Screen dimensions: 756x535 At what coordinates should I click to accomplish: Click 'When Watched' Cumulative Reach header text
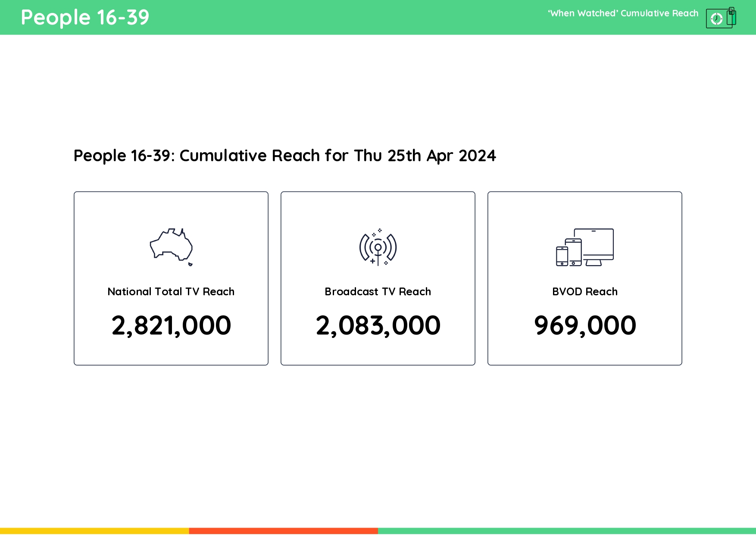click(623, 13)
